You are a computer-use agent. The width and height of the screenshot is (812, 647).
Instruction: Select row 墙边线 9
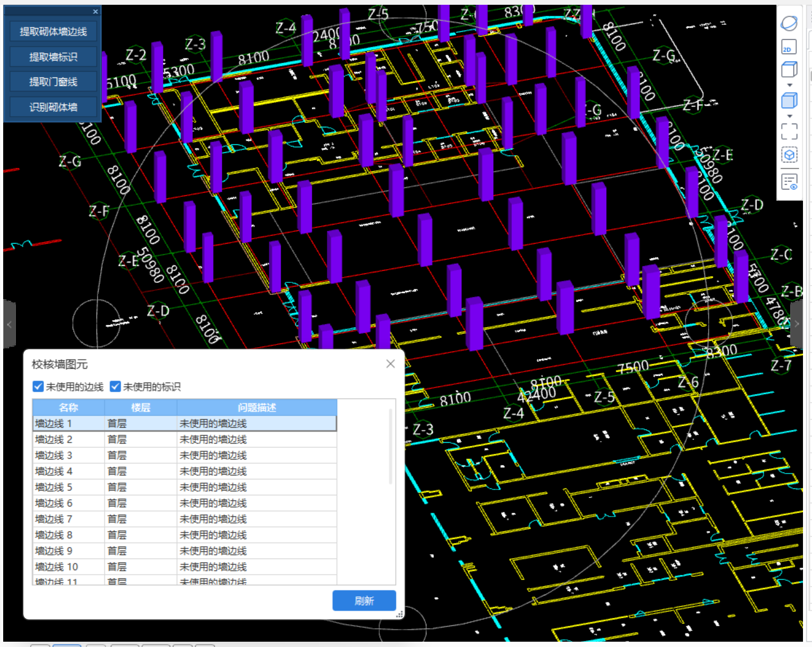coord(185,551)
